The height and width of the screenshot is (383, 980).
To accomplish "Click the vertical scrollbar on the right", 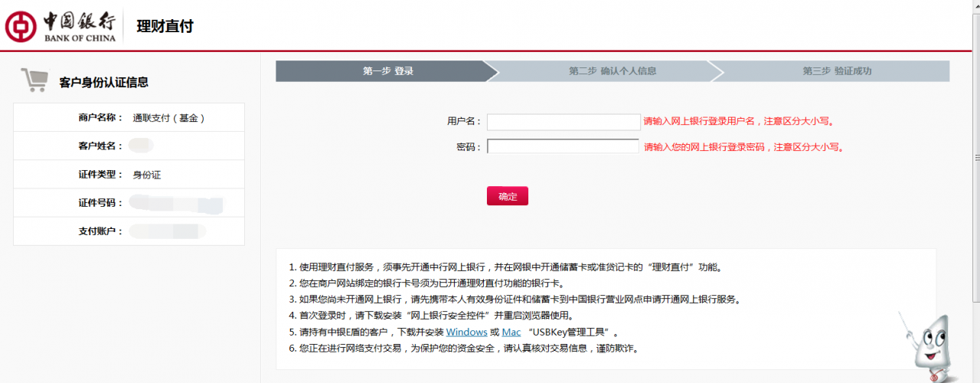I will 976,158.
